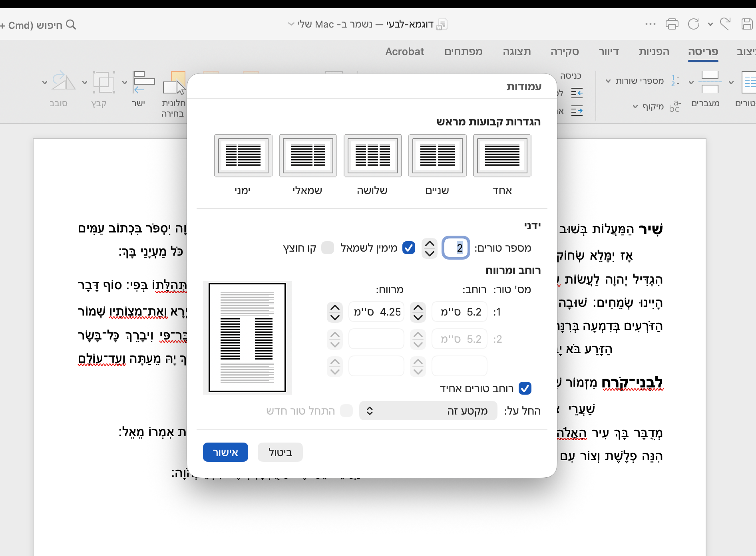Image resolution: width=756 pixels, height=556 pixels.
Task: Click the redo circular arrow icon
Action: coord(694,24)
